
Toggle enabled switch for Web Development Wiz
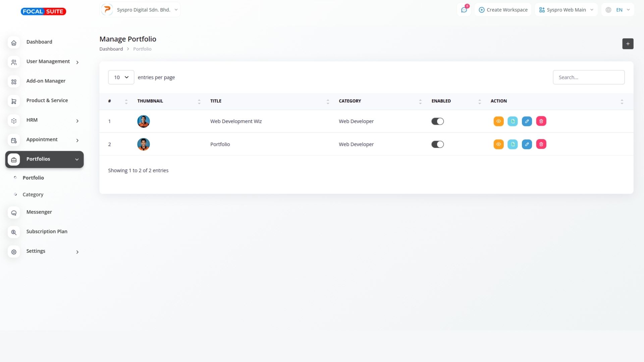(x=437, y=121)
